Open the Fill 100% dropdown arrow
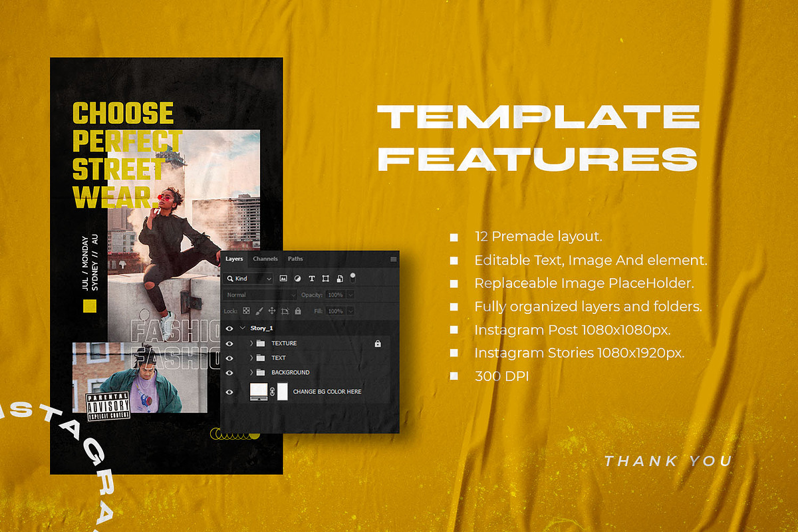The width and height of the screenshot is (798, 532). [x=350, y=311]
